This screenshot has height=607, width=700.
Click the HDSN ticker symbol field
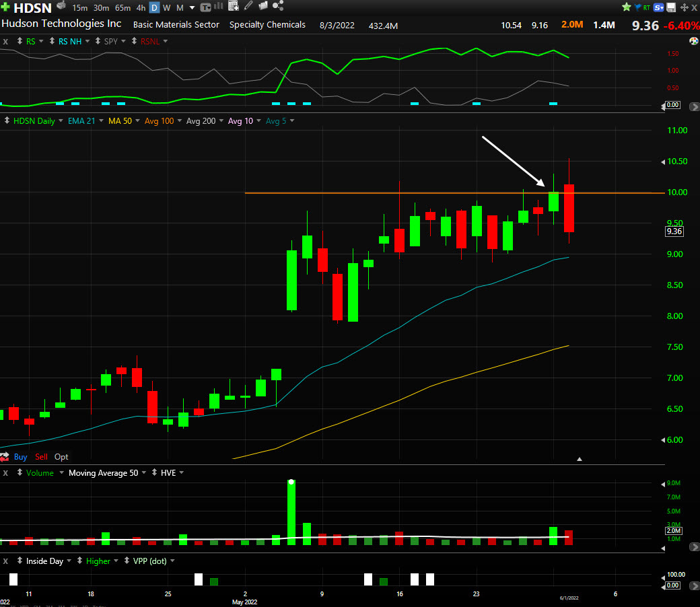[x=32, y=7]
